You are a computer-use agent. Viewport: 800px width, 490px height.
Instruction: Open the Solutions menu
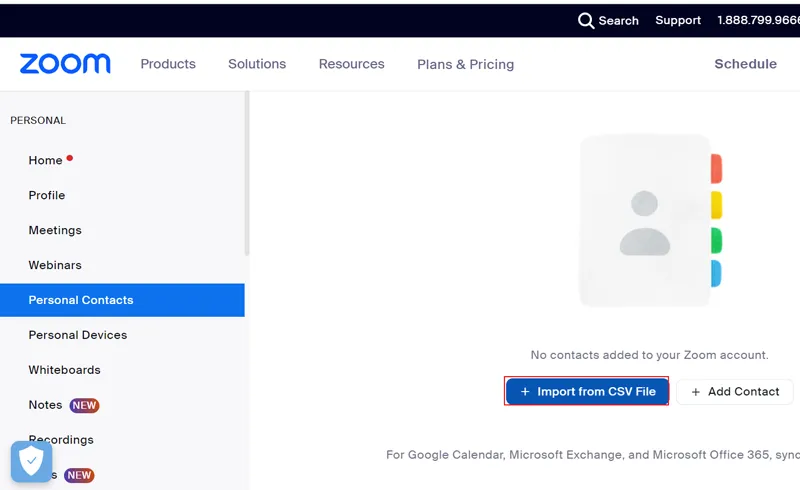[x=257, y=64]
